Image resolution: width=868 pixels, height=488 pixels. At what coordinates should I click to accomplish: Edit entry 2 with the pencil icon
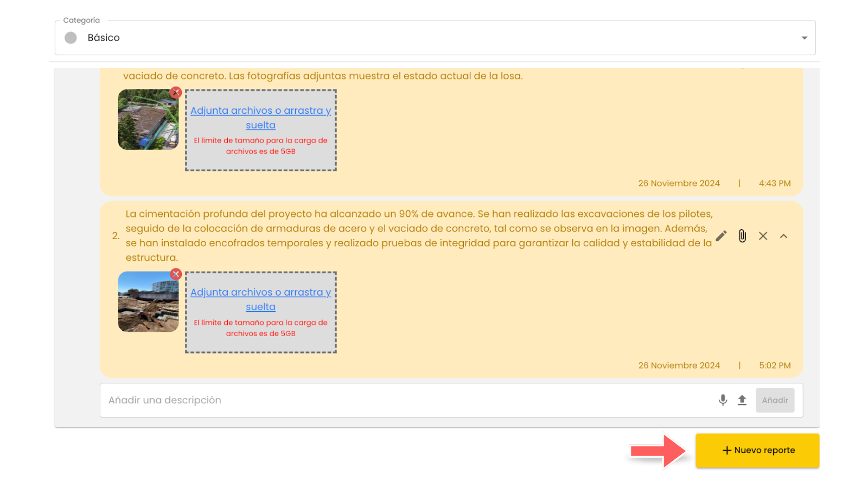pos(721,236)
